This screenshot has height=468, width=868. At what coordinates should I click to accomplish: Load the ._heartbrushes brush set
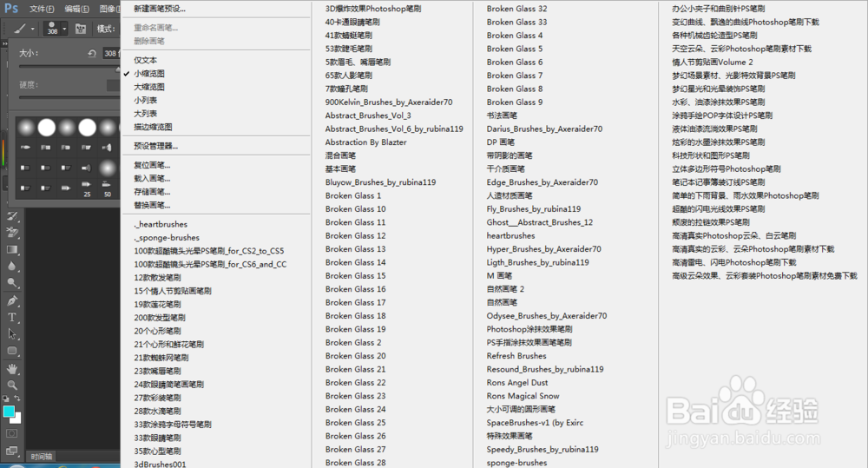[161, 224]
